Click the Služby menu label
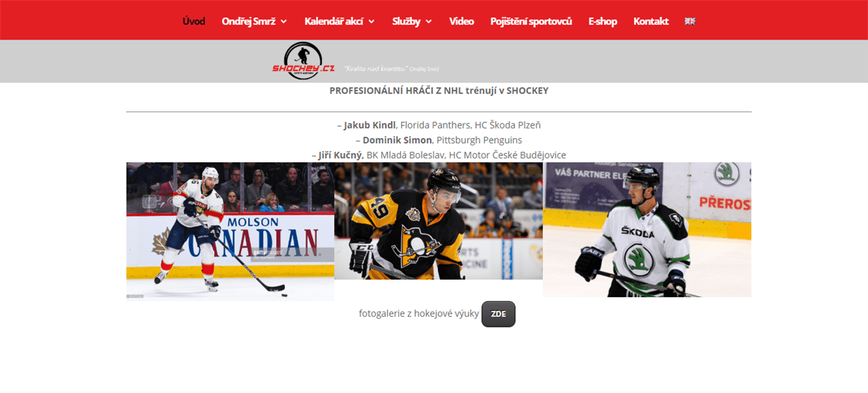The image size is (868, 393). point(406,21)
